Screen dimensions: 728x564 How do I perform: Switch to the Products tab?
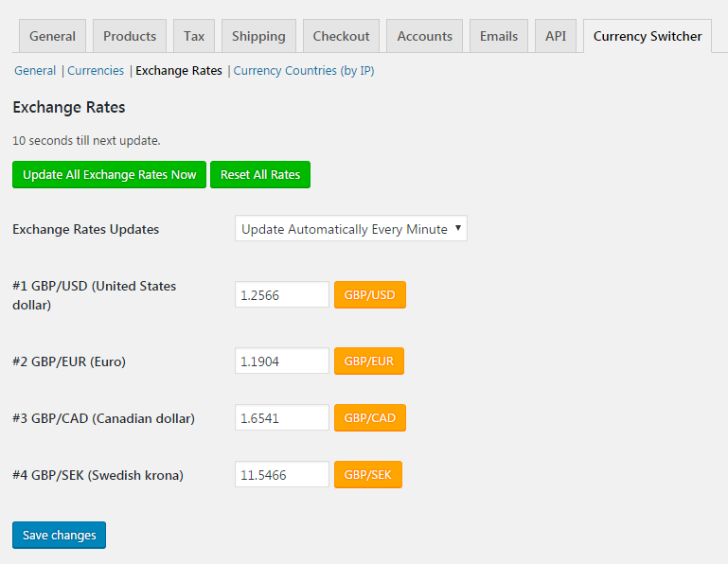(x=130, y=36)
